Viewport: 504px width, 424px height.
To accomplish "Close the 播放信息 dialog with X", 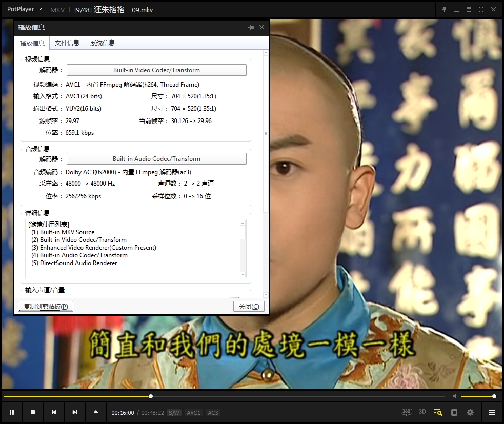I will tap(261, 27).
